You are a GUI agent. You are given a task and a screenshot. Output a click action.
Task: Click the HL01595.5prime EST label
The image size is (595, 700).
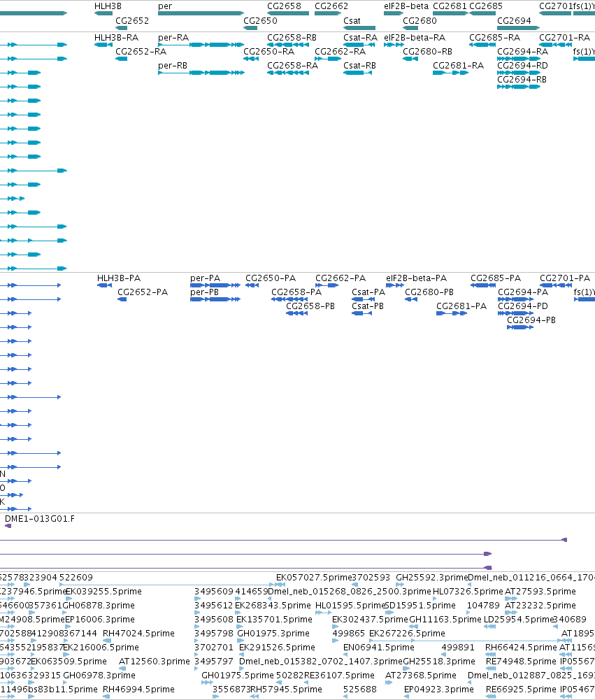tap(350, 606)
